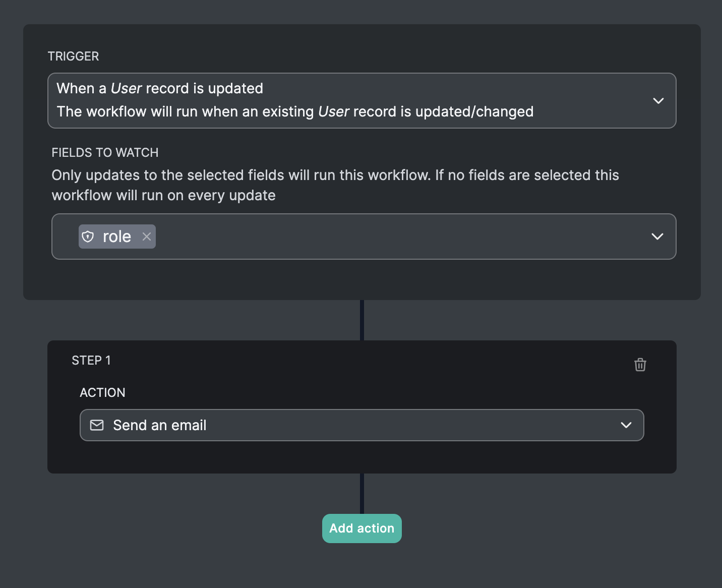Click empty area of fields to watch input
The width and height of the screenshot is (722, 588).
point(393,237)
